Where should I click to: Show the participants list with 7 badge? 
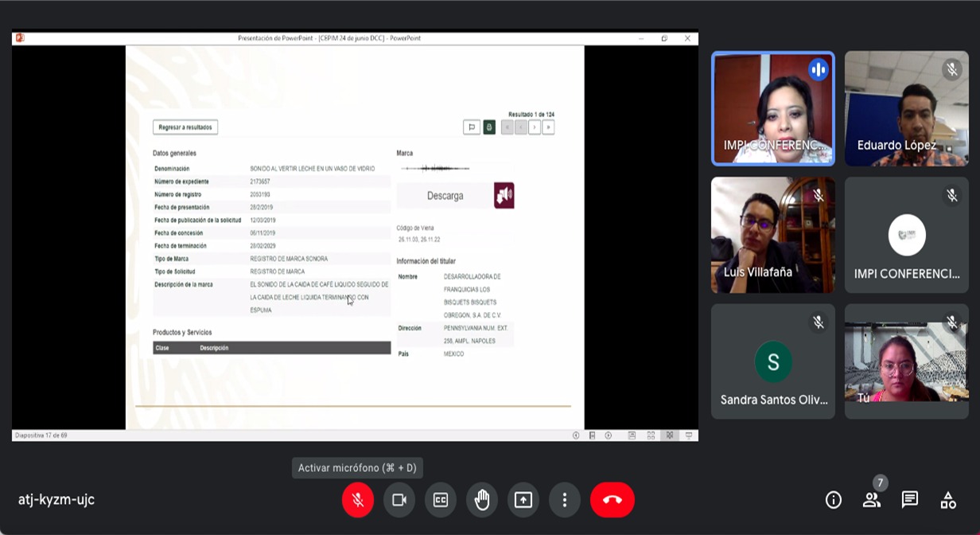coord(872,500)
